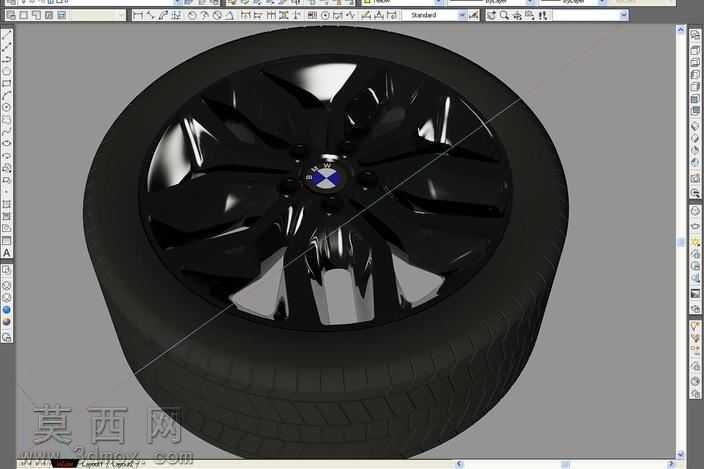Select the Jogged dimension tool
The image size is (704, 469).
coord(204,16)
